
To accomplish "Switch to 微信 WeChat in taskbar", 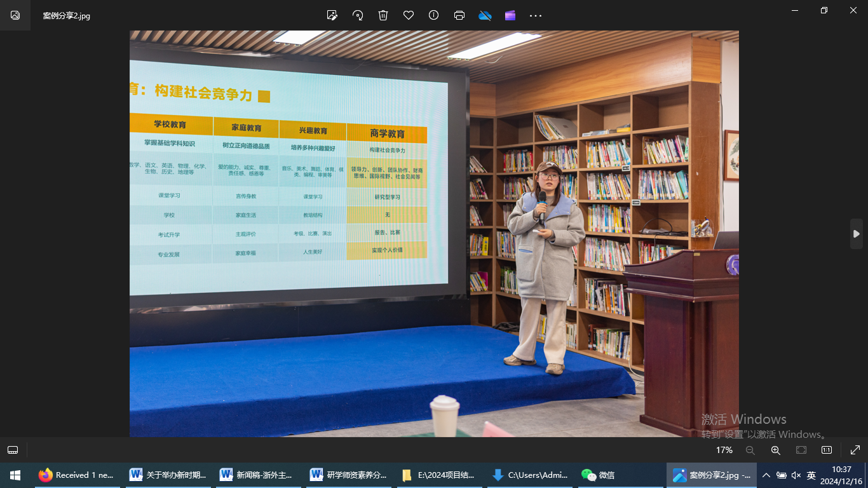I will pos(598,475).
